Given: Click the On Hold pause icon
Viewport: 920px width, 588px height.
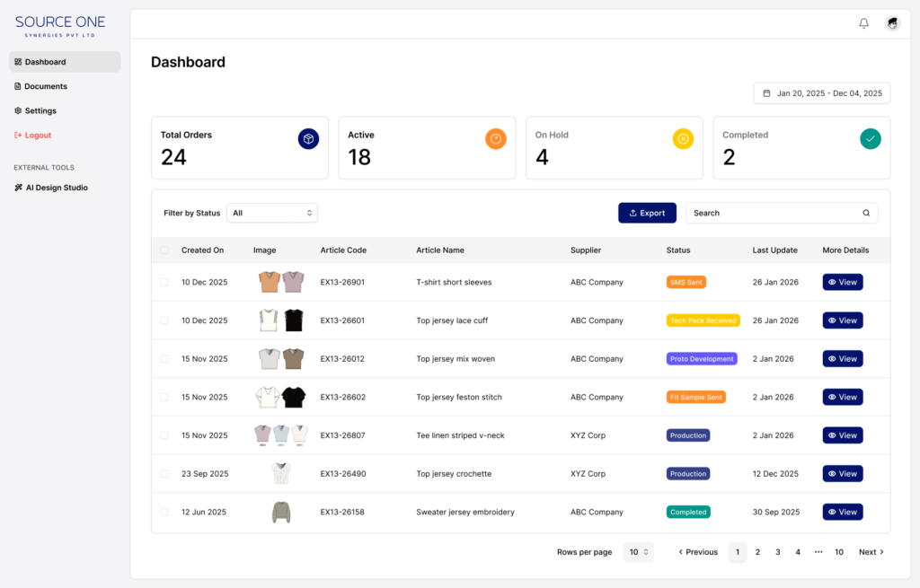Looking at the screenshot, I should coord(683,139).
